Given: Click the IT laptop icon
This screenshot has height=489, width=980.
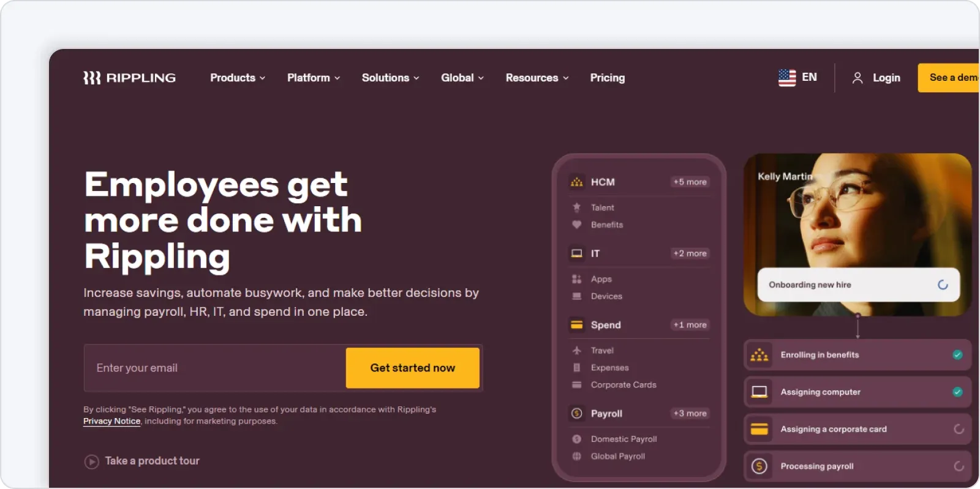Looking at the screenshot, I should tap(576, 253).
